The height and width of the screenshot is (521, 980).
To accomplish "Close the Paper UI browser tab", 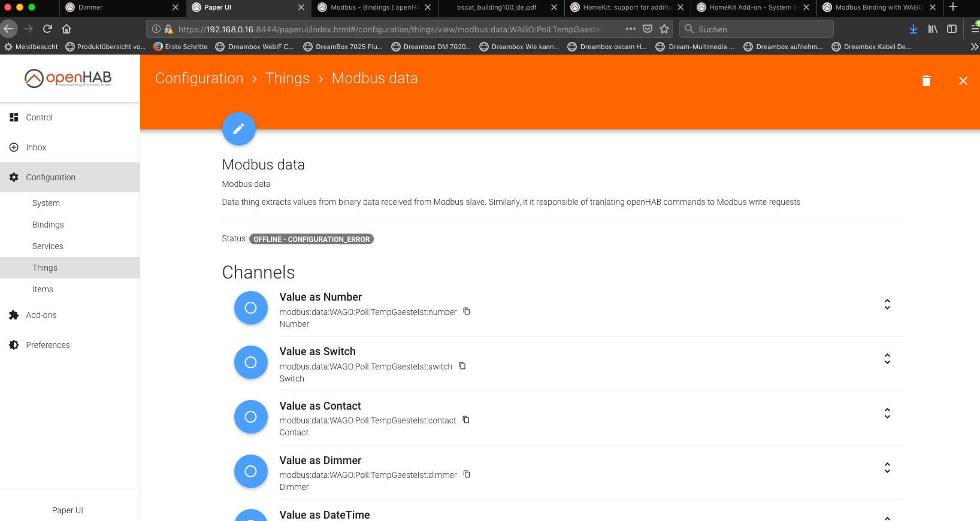I will 301,7.
